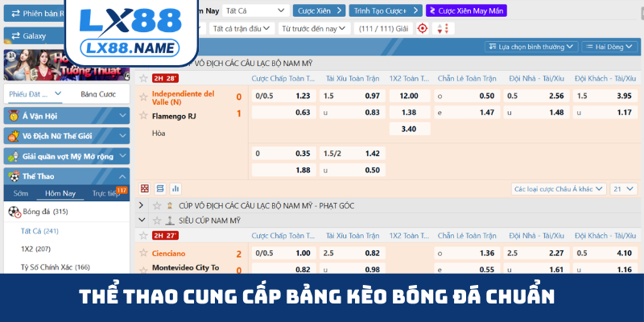This screenshot has width=644, height=322.
Task: Bet Cienciano handicap odds 1.00
Action: [284, 254]
